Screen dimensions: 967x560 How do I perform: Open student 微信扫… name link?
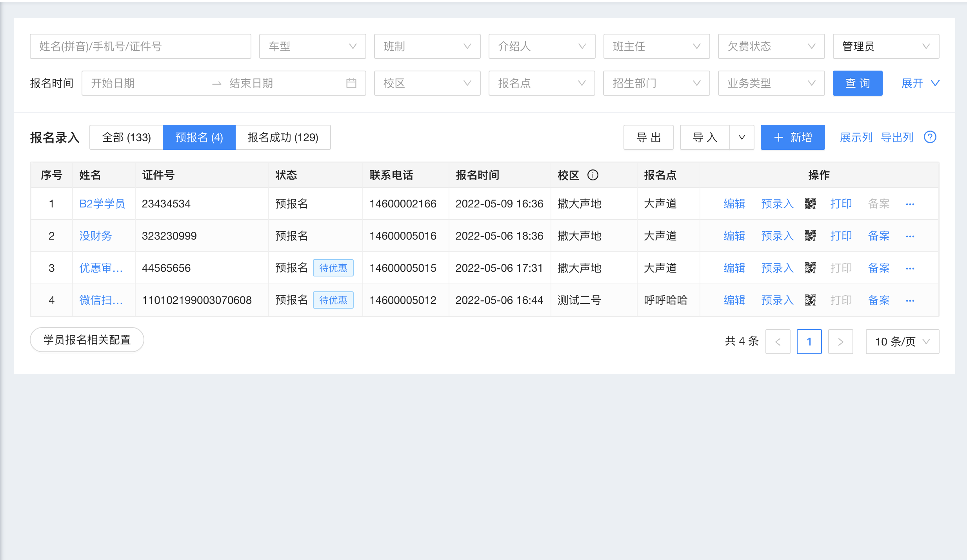coord(101,300)
